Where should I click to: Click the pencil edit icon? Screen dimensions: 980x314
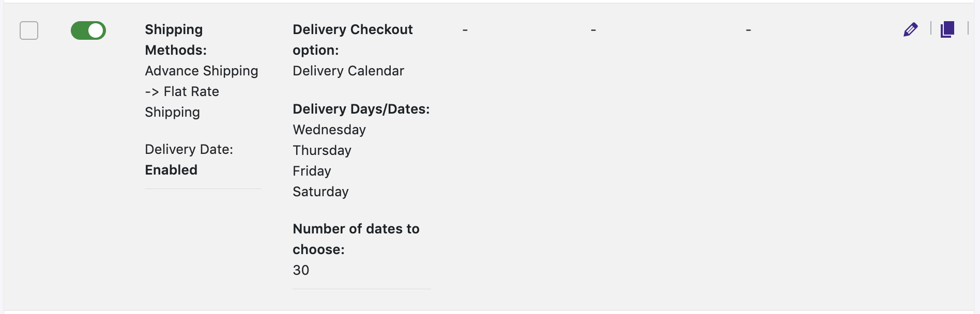(x=910, y=29)
